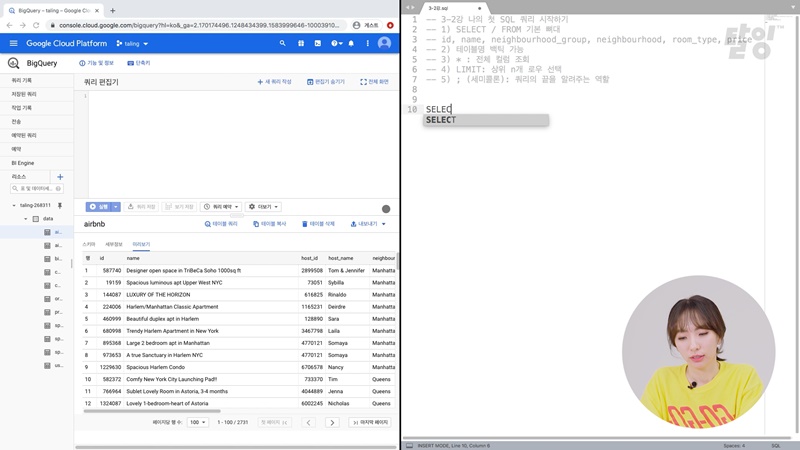Open the query schedule dropdown

[x=221, y=207]
